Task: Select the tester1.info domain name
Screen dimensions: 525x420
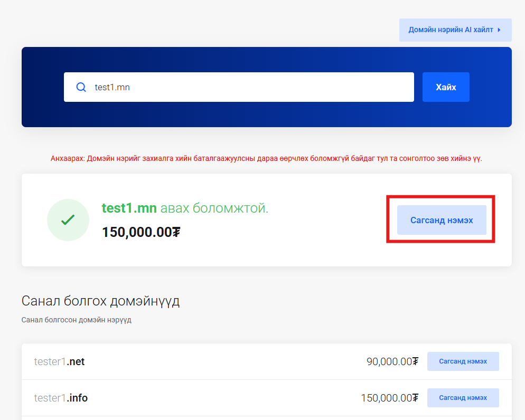Action: click(61, 398)
